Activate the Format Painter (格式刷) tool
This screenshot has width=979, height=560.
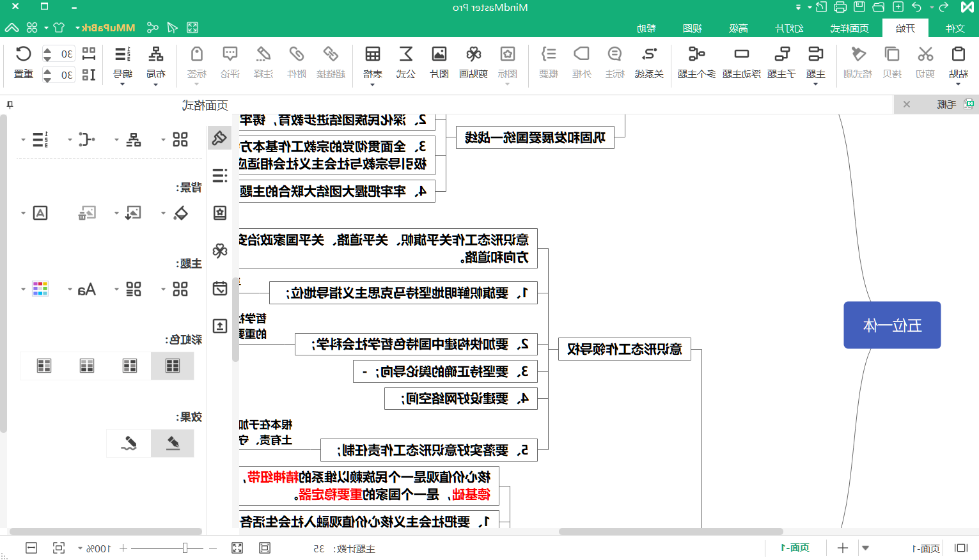point(858,54)
